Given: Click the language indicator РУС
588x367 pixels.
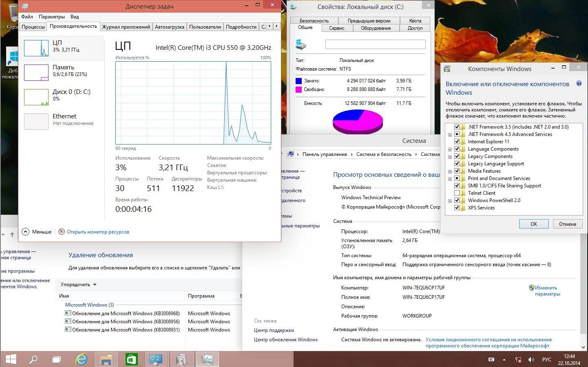Looking at the screenshot, I should pos(546,360).
